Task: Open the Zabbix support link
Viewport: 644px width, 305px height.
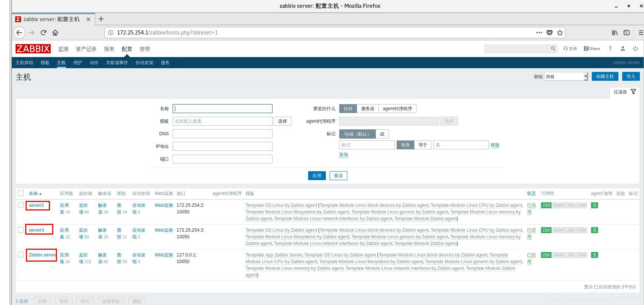Action: (x=570, y=49)
